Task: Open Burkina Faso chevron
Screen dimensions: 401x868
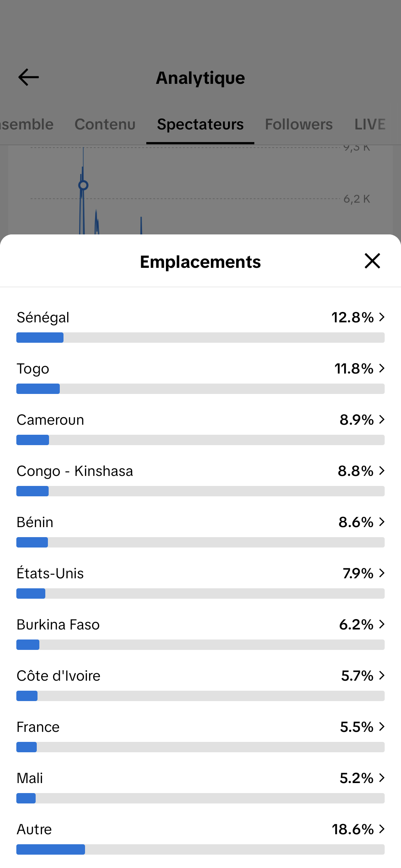Action: coord(382,624)
